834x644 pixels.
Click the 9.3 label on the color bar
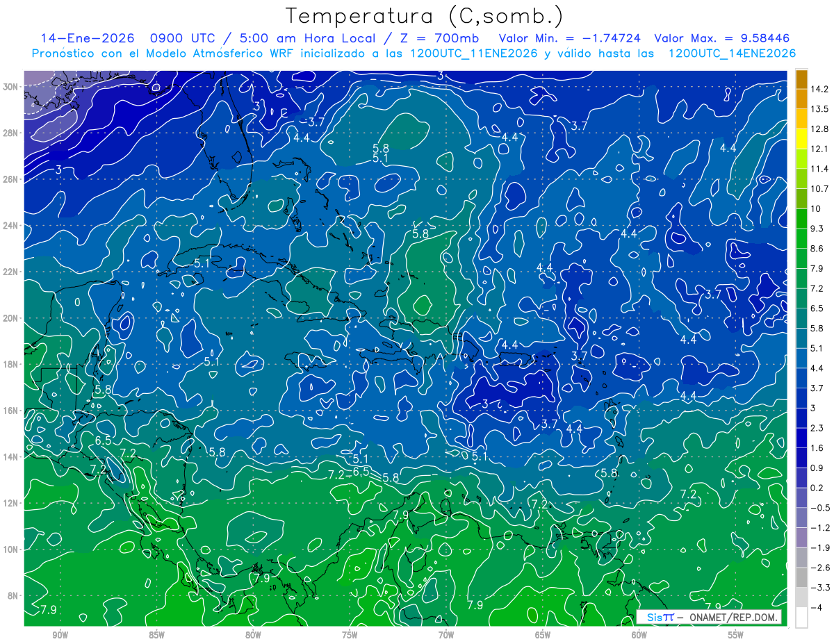pos(817,229)
